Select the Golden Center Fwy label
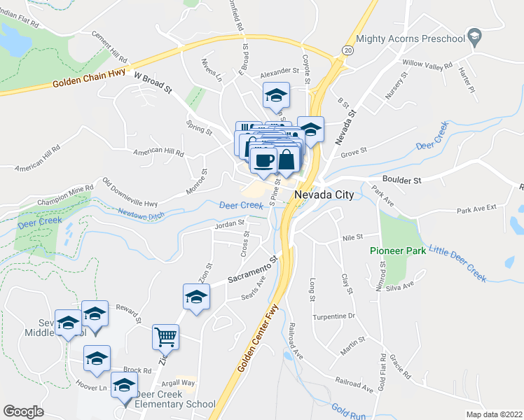The height and width of the screenshot is (420, 524). pyautogui.click(x=257, y=338)
